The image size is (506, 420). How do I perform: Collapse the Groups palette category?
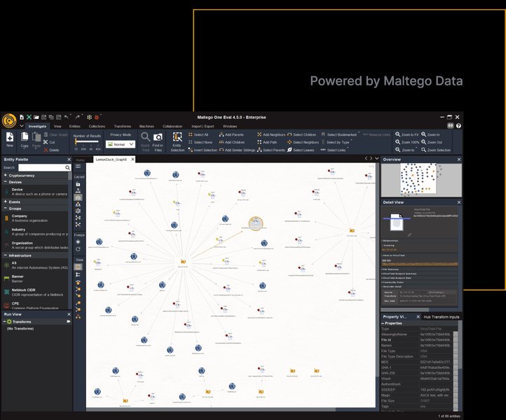click(6, 209)
